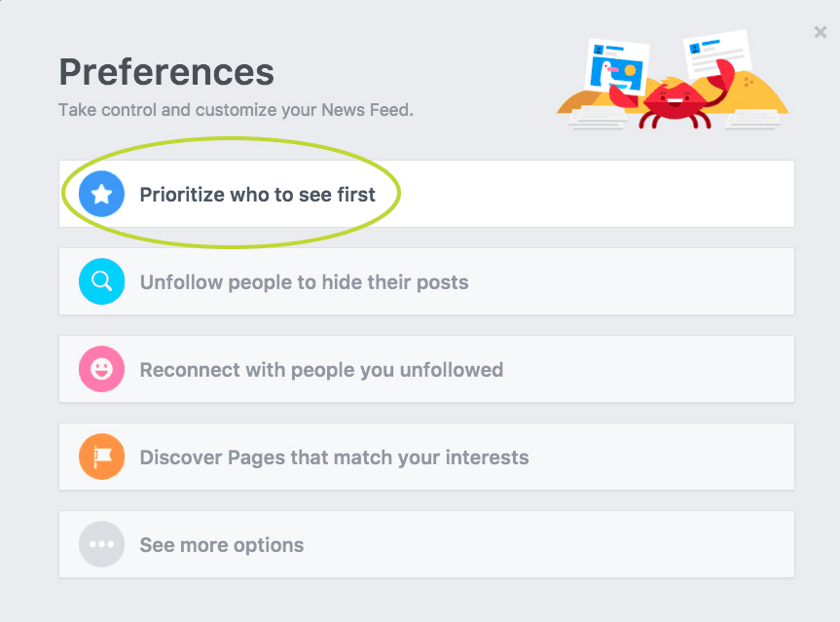This screenshot has width=840, height=622.
Task: Close the Preferences dialog with X
Action: click(x=821, y=32)
